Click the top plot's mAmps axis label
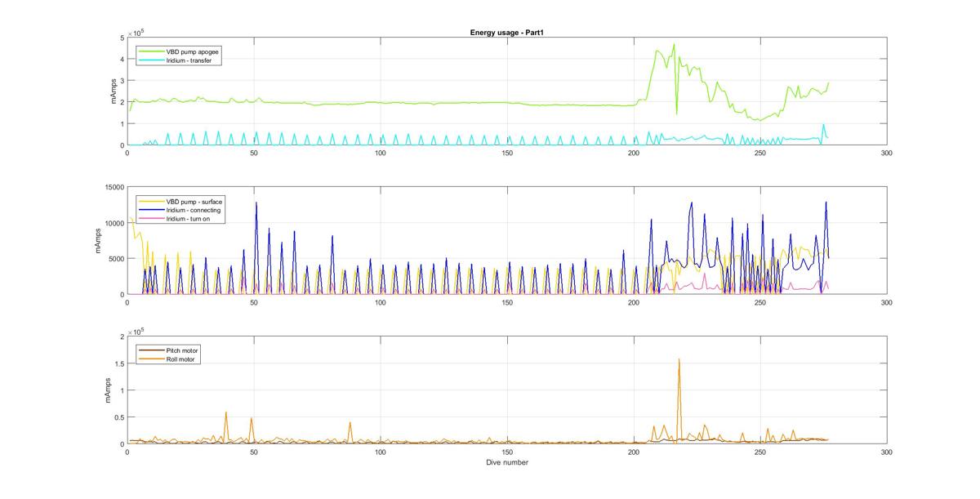The image size is (980, 499). [113, 91]
